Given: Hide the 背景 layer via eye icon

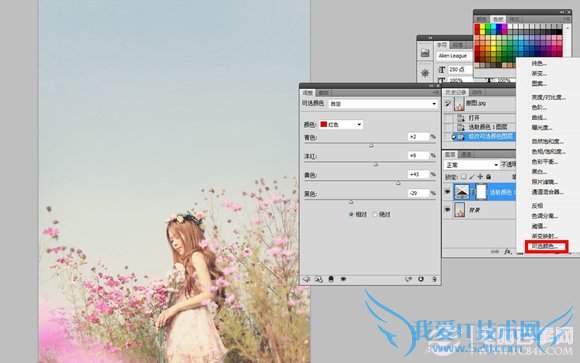Looking at the screenshot, I should pyautogui.click(x=448, y=210).
